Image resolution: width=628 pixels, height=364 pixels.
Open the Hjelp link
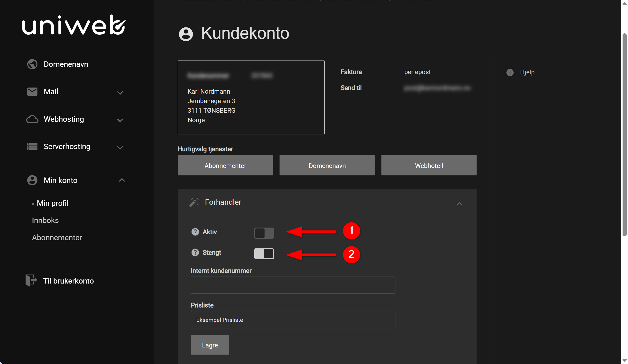[x=527, y=72]
